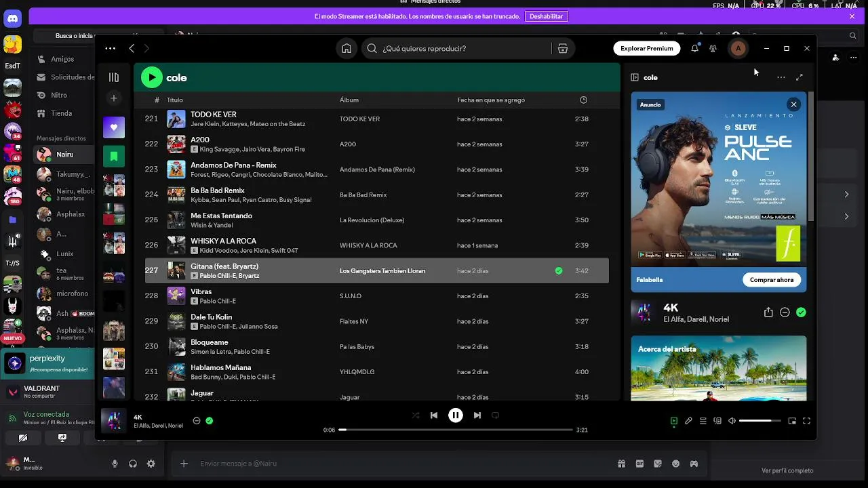
Task: Open Liked Songs heart tile
Action: [114, 127]
